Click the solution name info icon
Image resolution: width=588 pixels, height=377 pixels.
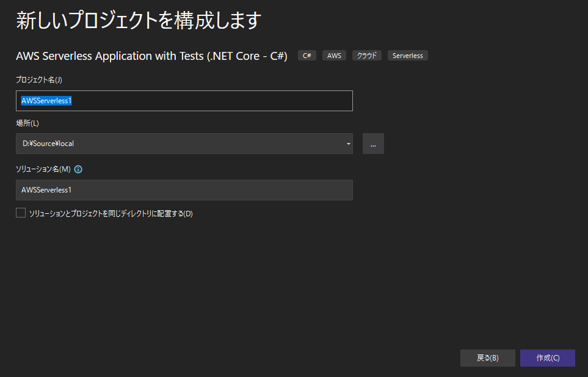[x=78, y=169]
